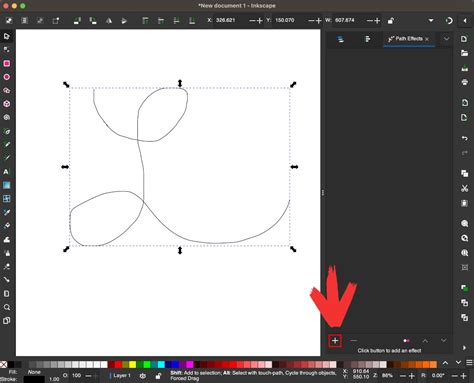The height and width of the screenshot is (383, 474).
Task: Switch to the Layers panel tab
Action: point(340,39)
